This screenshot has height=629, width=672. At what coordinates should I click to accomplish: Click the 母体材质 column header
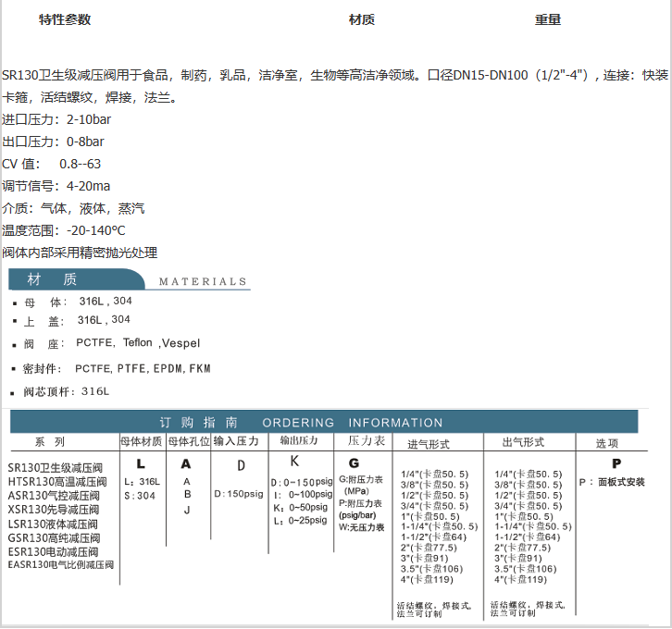pyautogui.click(x=141, y=441)
